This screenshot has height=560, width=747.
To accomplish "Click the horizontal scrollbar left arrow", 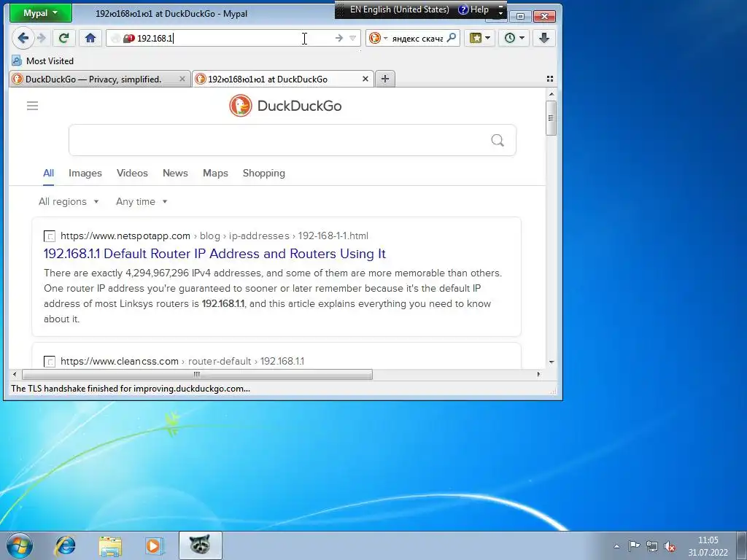I will click(x=15, y=375).
